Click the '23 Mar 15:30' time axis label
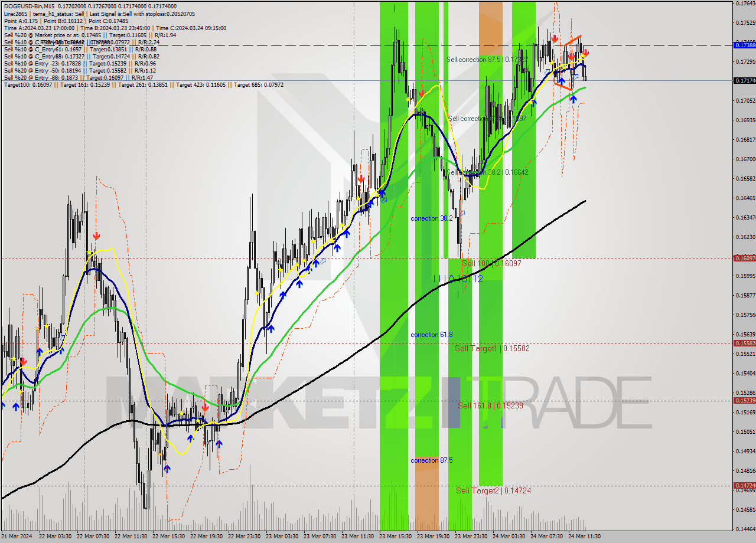Screen dimensions: 756x543 click(x=395, y=537)
